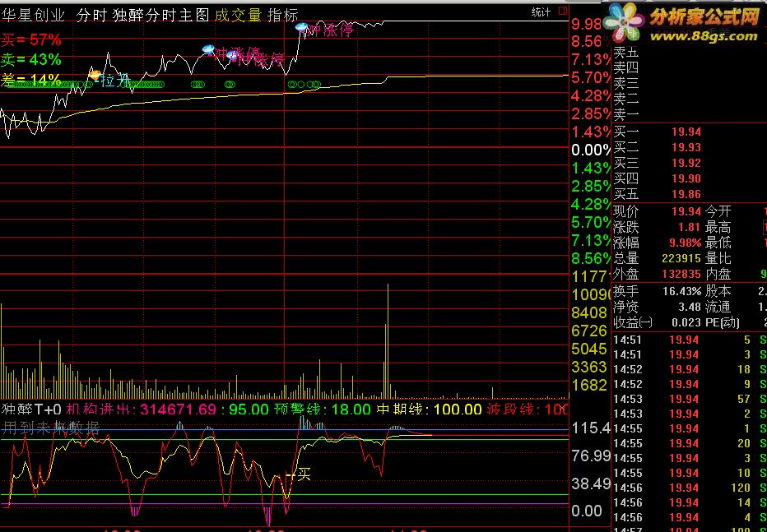Viewport: 767px width, 532px height.
Task: Click the tallest volume spike bar
Action: tap(388, 341)
